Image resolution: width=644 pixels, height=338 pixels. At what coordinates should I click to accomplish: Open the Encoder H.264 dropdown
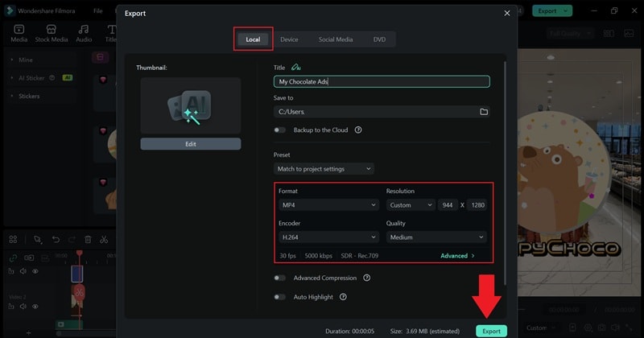[328, 237]
